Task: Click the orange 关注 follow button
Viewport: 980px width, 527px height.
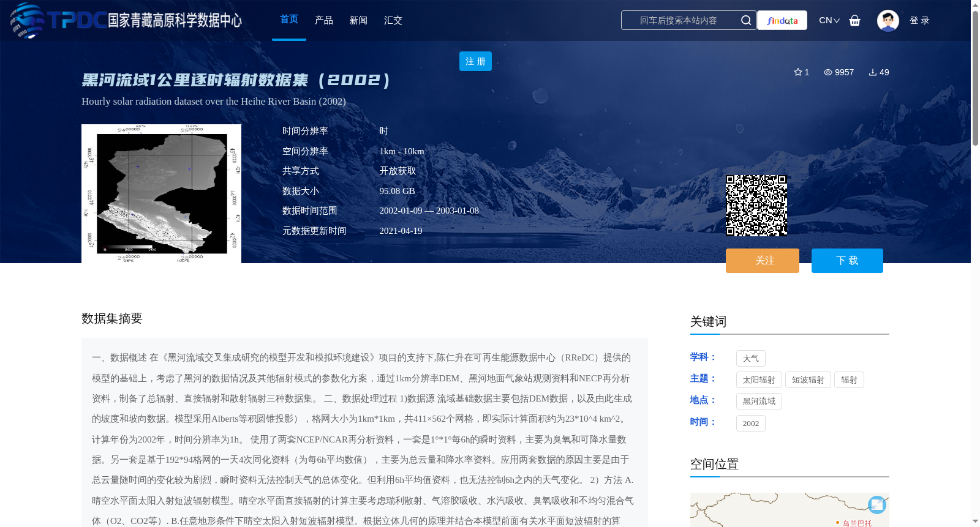Action: click(763, 261)
